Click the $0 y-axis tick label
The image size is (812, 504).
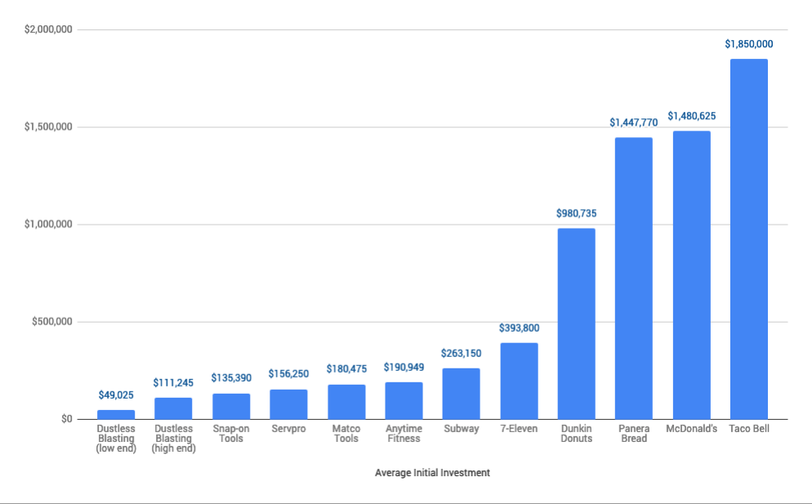pyautogui.click(x=67, y=419)
